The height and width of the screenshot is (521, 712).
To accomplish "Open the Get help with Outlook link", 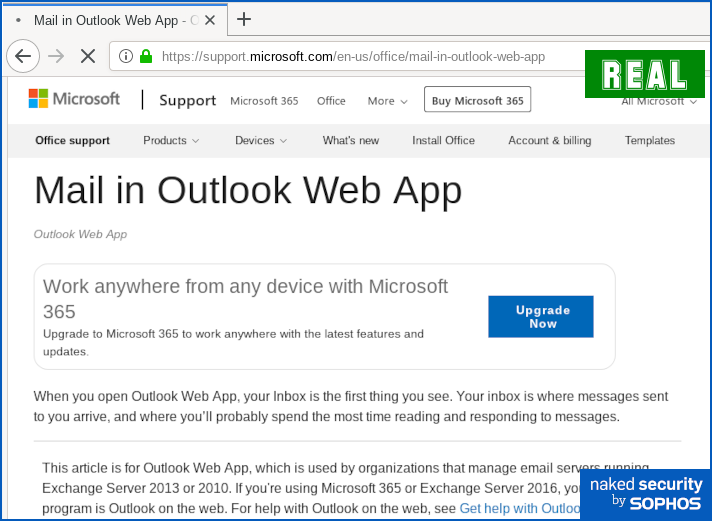I will pos(519,508).
